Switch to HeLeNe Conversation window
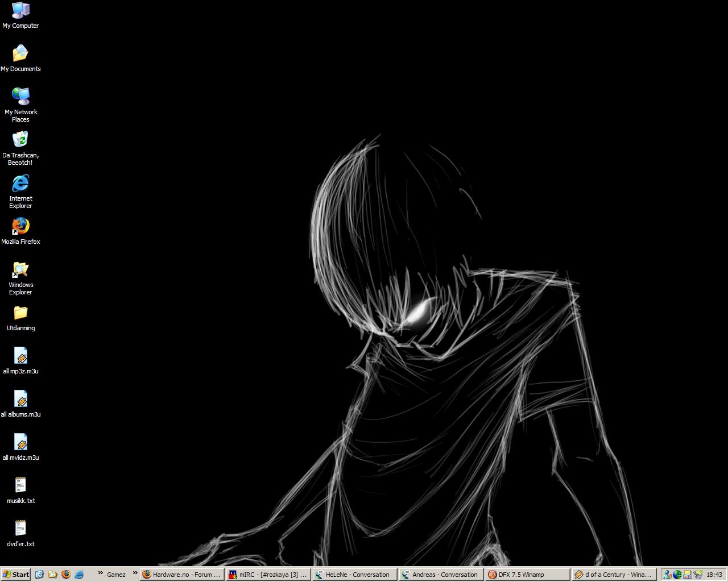728x582 pixels. click(x=354, y=575)
